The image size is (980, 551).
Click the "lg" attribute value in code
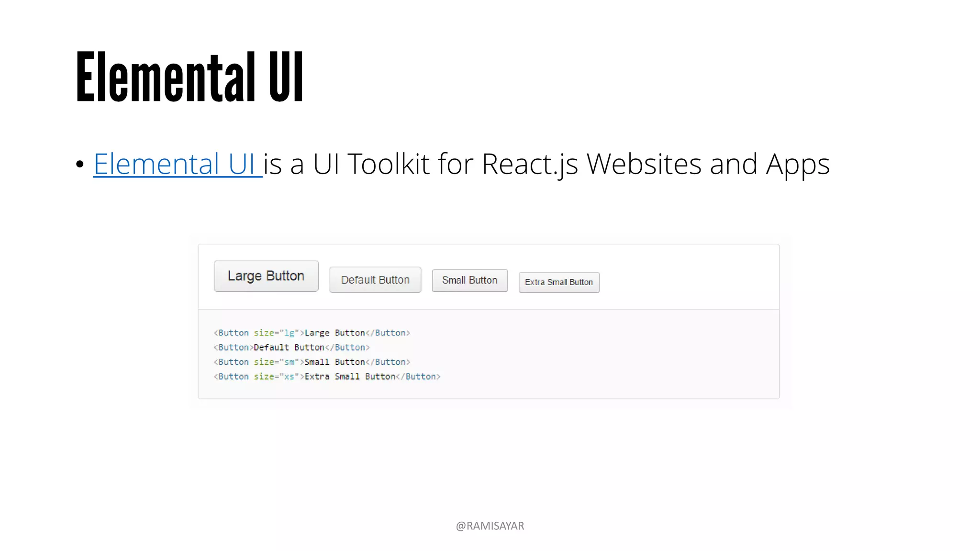289,333
